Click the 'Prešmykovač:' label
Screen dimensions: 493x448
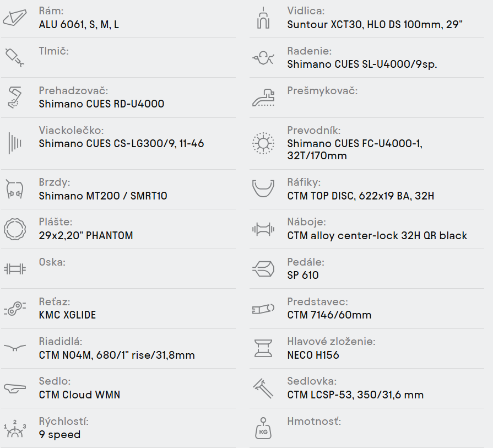tap(323, 90)
